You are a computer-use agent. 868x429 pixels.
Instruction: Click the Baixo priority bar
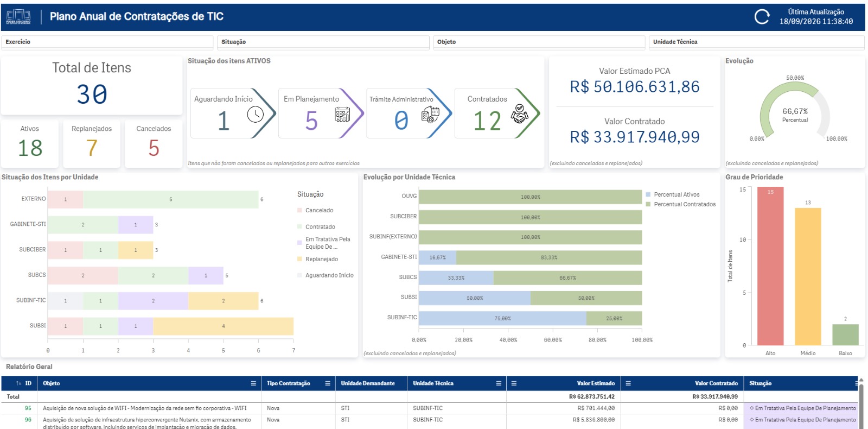(x=845, y=335)
